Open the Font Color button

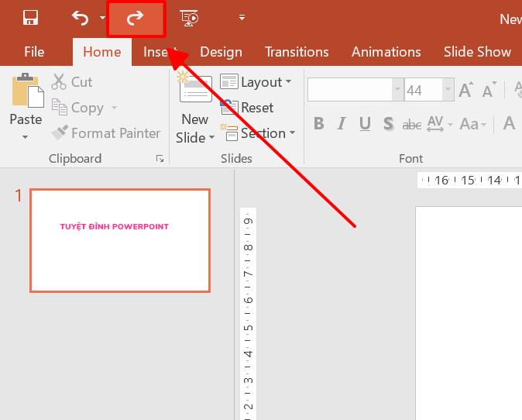point(510,123)
